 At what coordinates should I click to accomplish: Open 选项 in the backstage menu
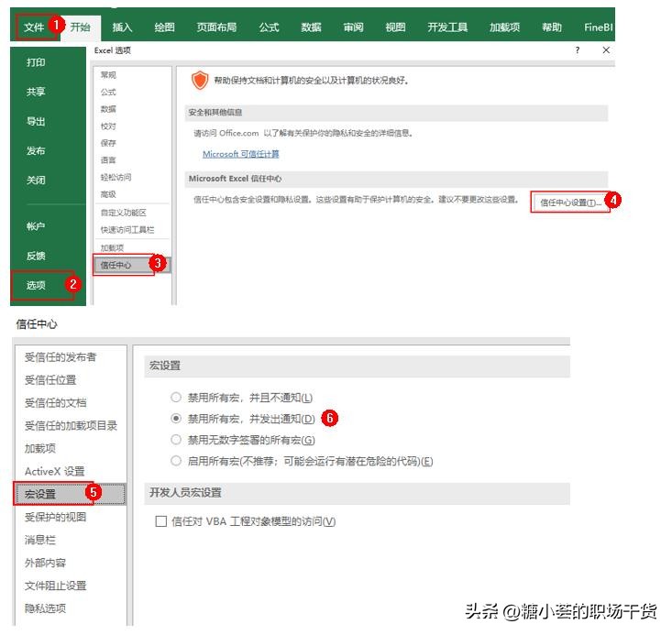click(x=36, y=285)
